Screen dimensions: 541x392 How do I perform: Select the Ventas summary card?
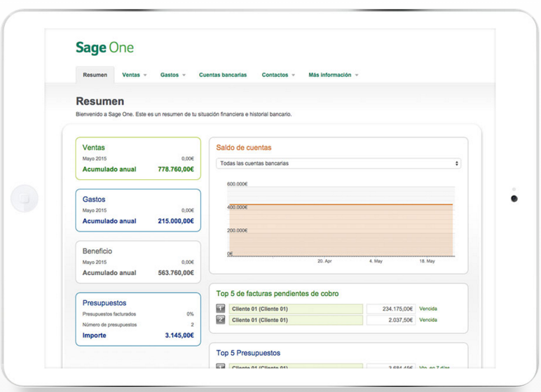(x=138, y=158)
